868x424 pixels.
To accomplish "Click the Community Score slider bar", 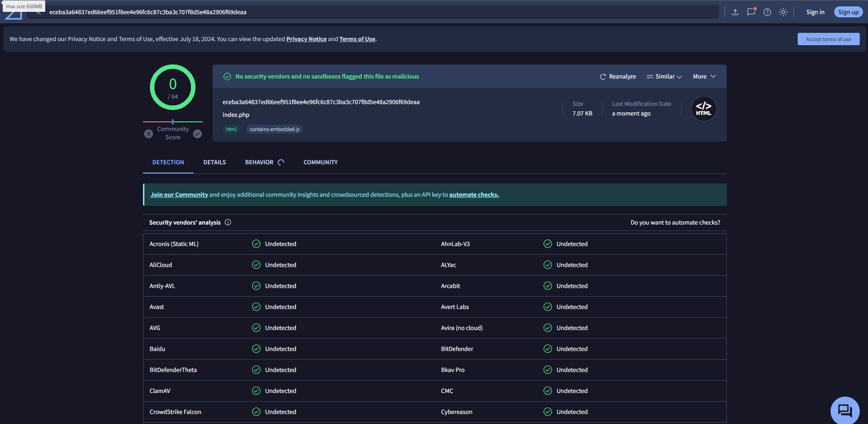I will (x=173, y=122).
